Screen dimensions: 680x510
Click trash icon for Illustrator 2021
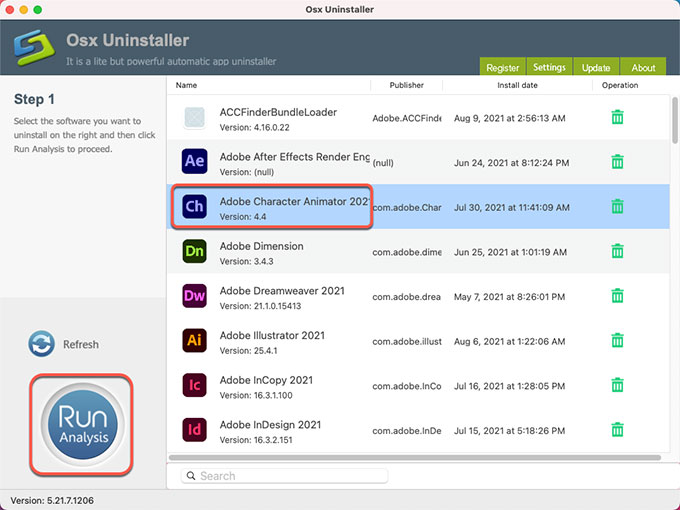click(617, 340)
